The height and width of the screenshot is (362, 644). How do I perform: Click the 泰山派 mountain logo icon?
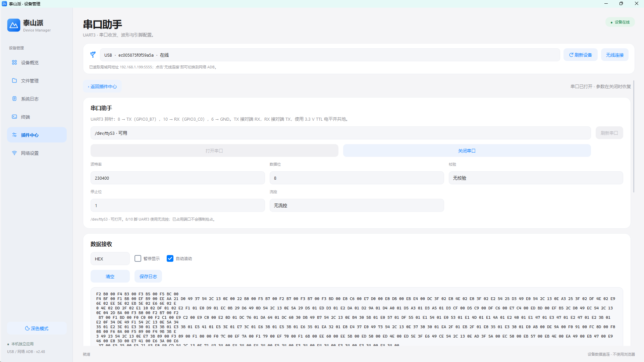(14, 25)
